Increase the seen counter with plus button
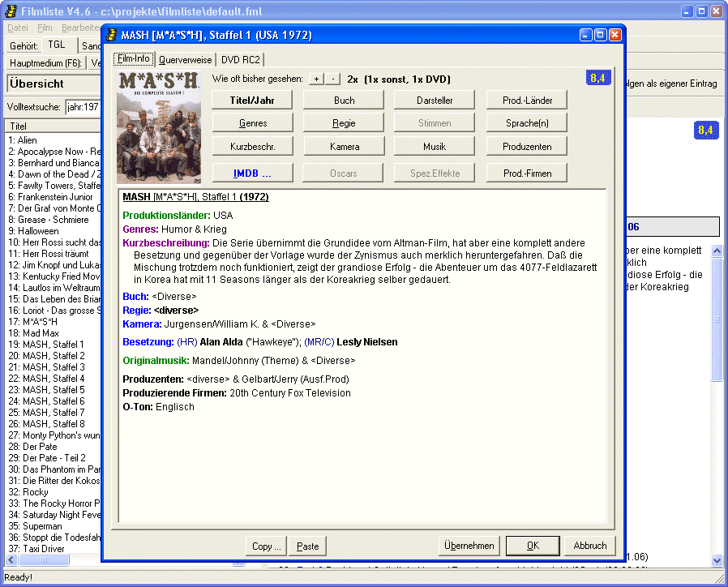 point(317,79)
